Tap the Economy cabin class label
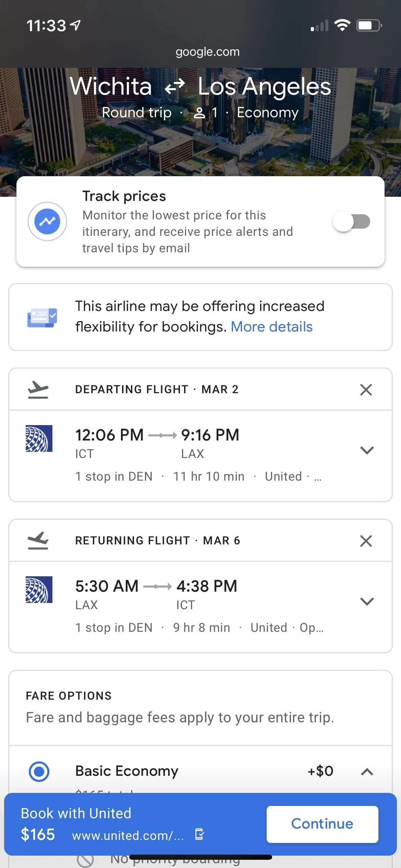Screen dimensions: 401x868 pos(268,112)
